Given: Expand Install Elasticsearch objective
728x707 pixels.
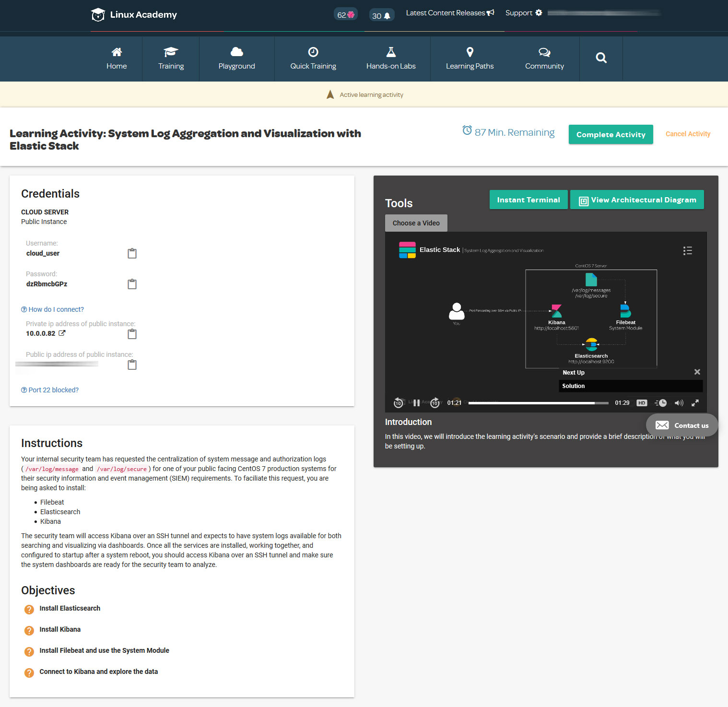Looking at the screenshot, I should [70, 608].
